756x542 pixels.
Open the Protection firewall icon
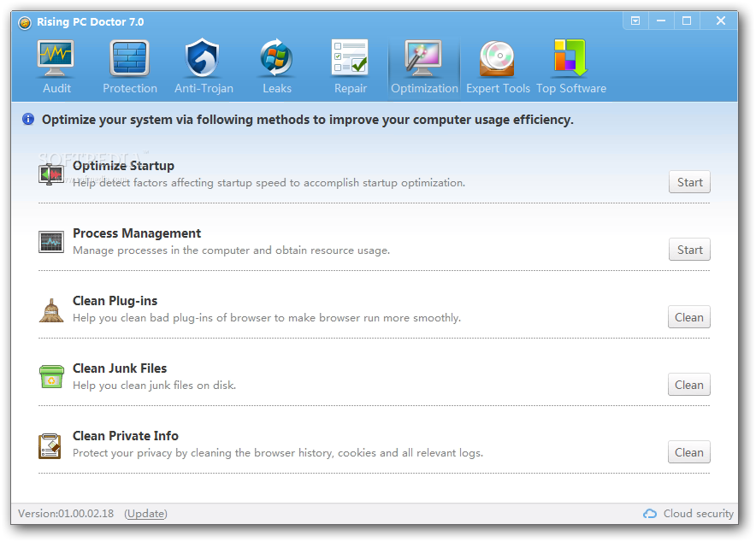click(x=129, y=58)
